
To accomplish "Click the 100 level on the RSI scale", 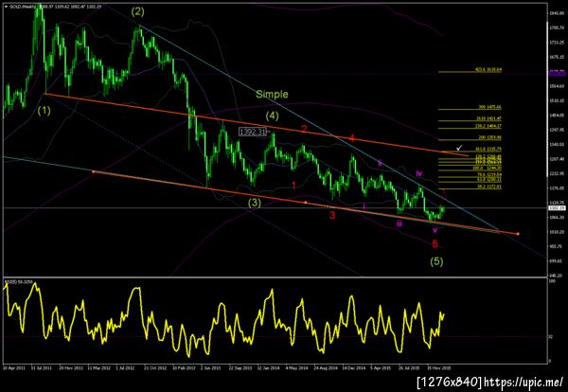I will pyautogui.click(x=551, y=281).
